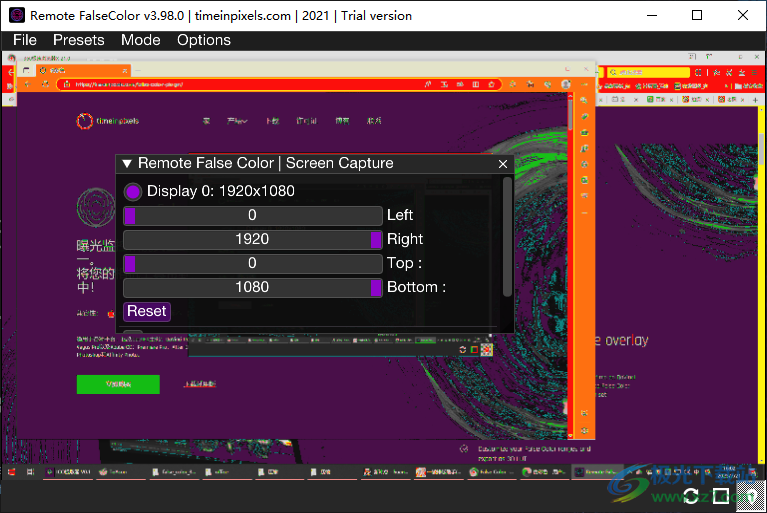Click the "Display 0: 1920x1080" label
Image resolution: width=767 pixels, height=513 pixels.
point(221,191)
